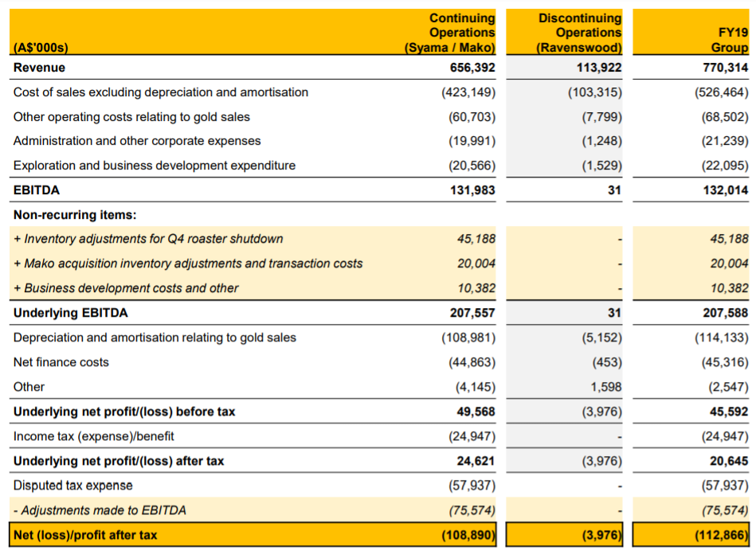
Task: Click the Non-recurring items heading
Action: [x=75, y=215]
